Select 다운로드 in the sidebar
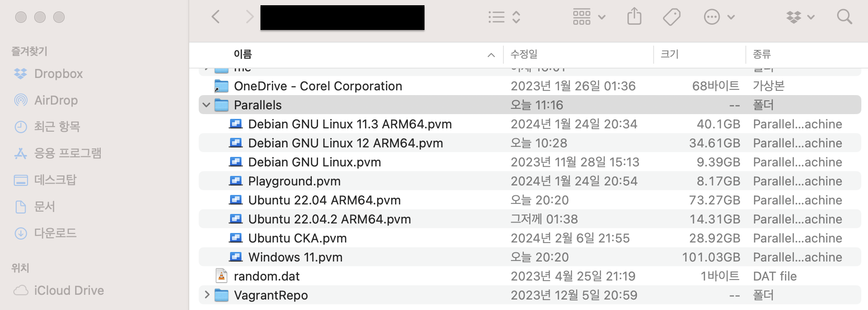Viewport: 868px width, 310px height. click(55, 233)
